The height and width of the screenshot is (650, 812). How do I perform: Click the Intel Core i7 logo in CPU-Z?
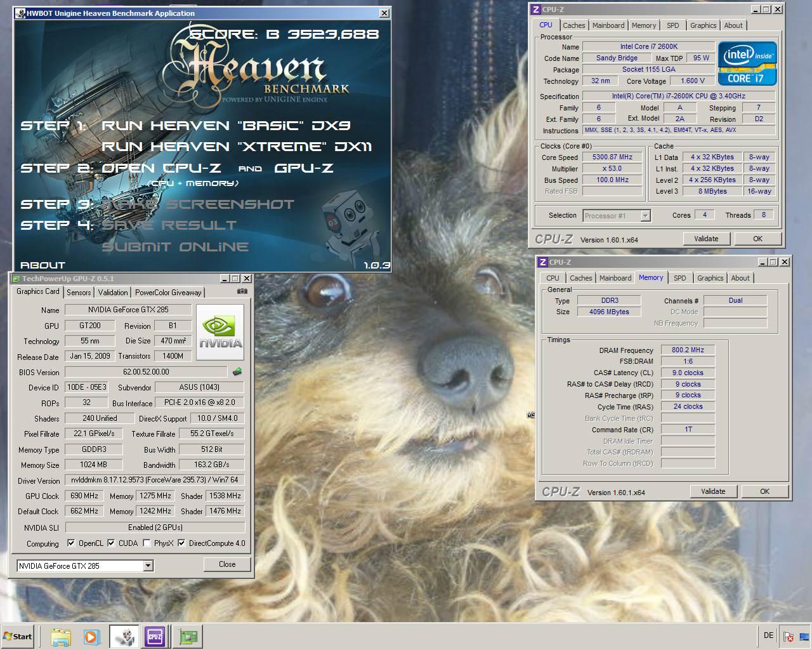click(747, 63)
